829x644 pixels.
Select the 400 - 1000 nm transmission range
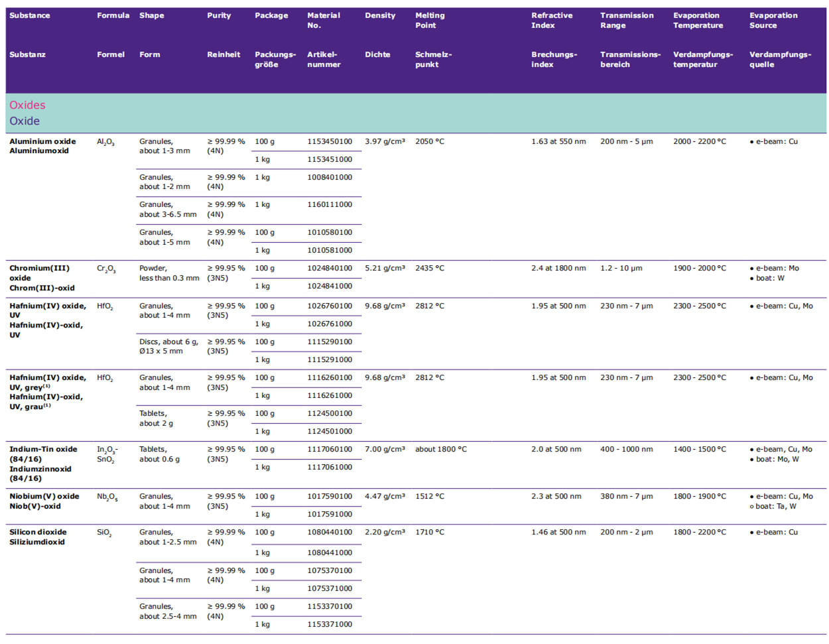(626, 449)
